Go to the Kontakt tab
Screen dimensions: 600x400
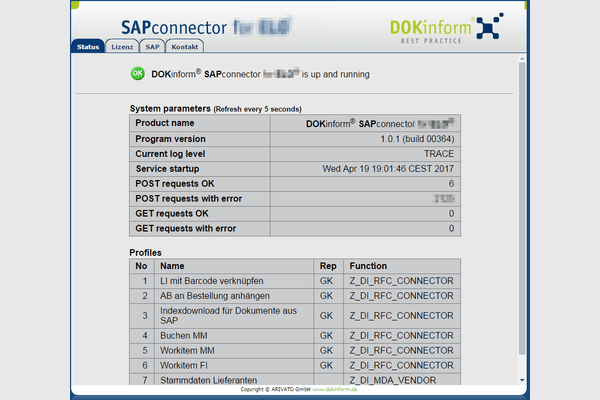click(184, 47)
